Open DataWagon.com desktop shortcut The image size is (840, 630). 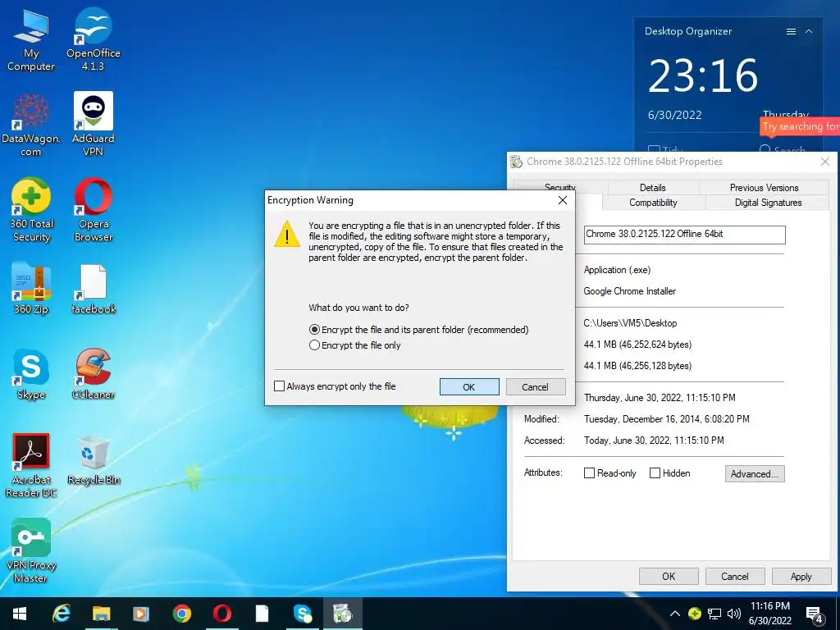click(x=31, y=126)
